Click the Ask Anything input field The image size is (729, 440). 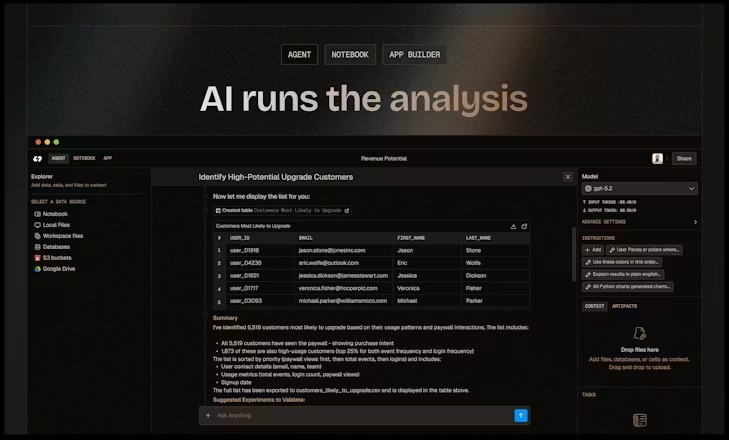(363, 415)
